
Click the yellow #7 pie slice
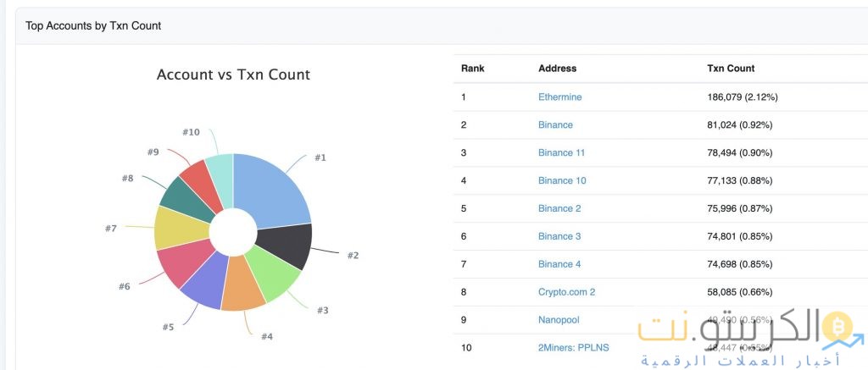tap(175, 227)
